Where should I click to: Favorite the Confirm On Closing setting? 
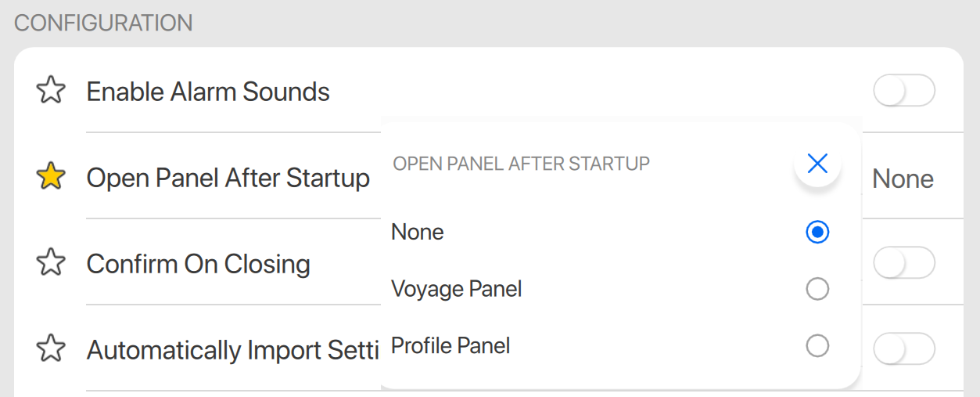point(52,263)
